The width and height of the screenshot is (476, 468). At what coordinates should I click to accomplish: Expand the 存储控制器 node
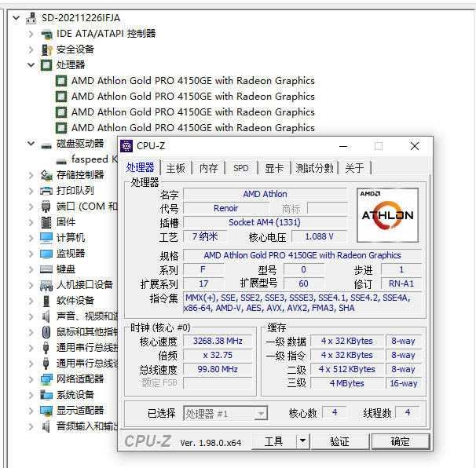(31, 175)
